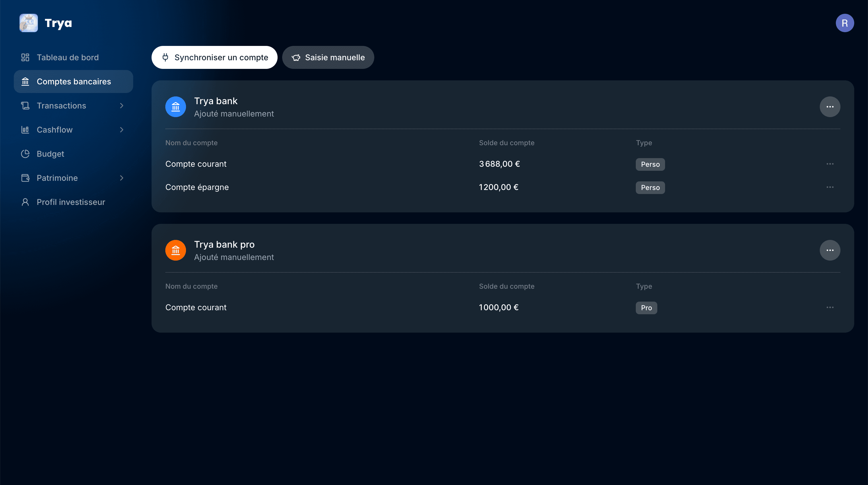This screenshot has height=485, width=868.
Task: Click the Comptes bancaires bank icon
Action: point(25,82)
